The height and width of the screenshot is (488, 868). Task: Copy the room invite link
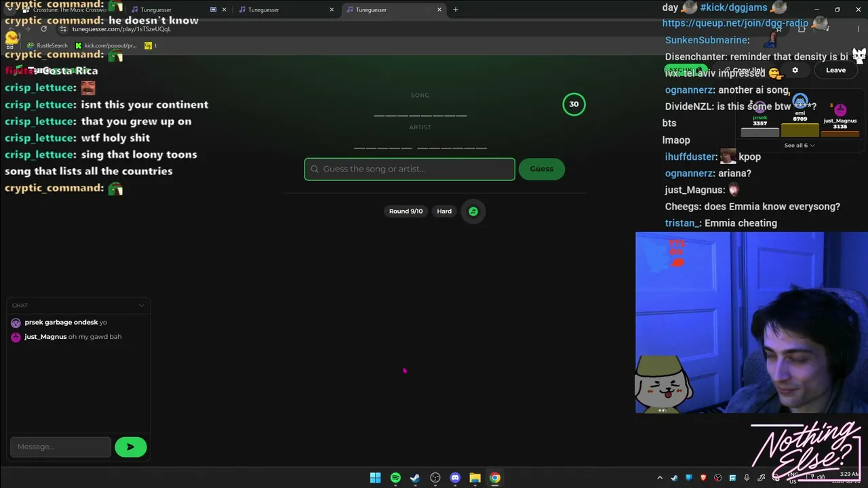744,70
